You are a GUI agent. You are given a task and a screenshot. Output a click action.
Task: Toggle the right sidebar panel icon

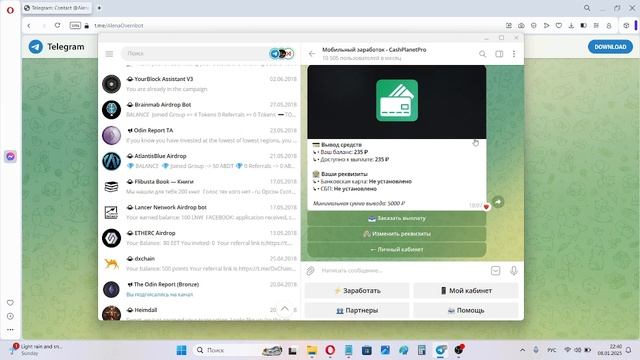pyautogui.click(x=499, y=53)
